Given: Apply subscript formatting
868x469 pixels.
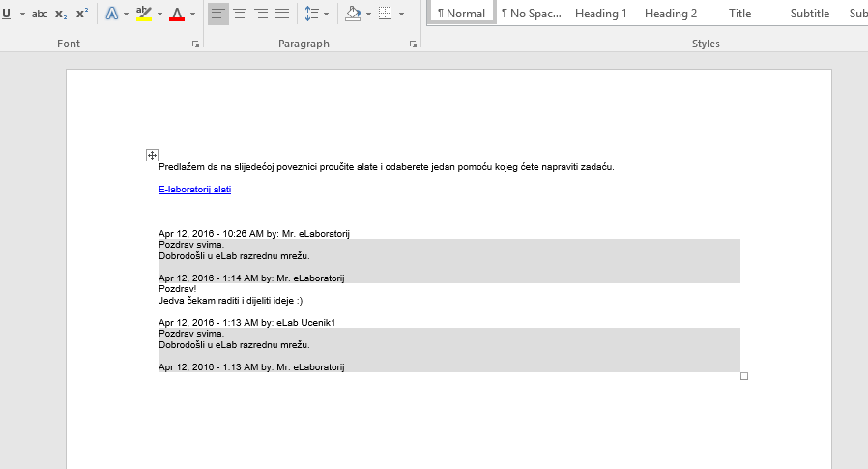Looking at the screenshot, I should click(x=61, y=14).
